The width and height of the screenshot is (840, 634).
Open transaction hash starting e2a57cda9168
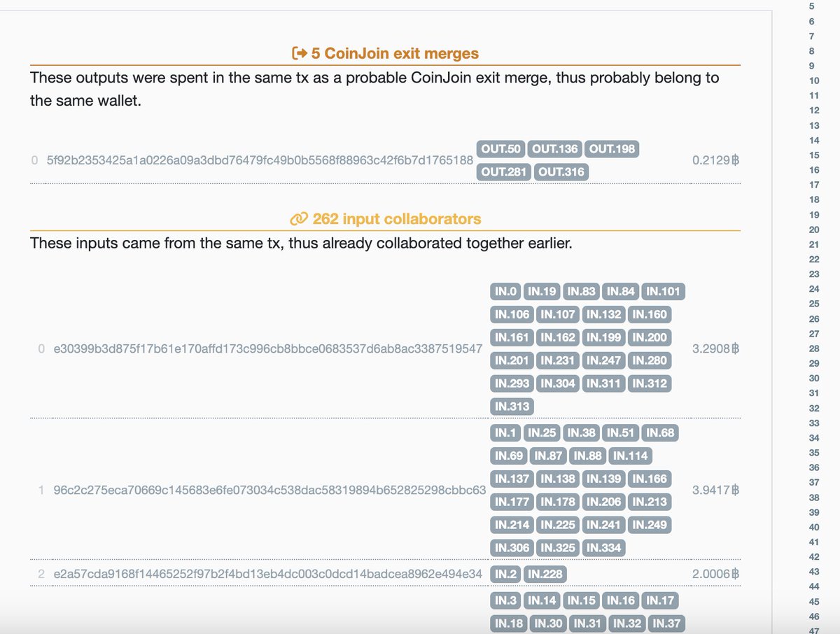[x=267, y=575]
